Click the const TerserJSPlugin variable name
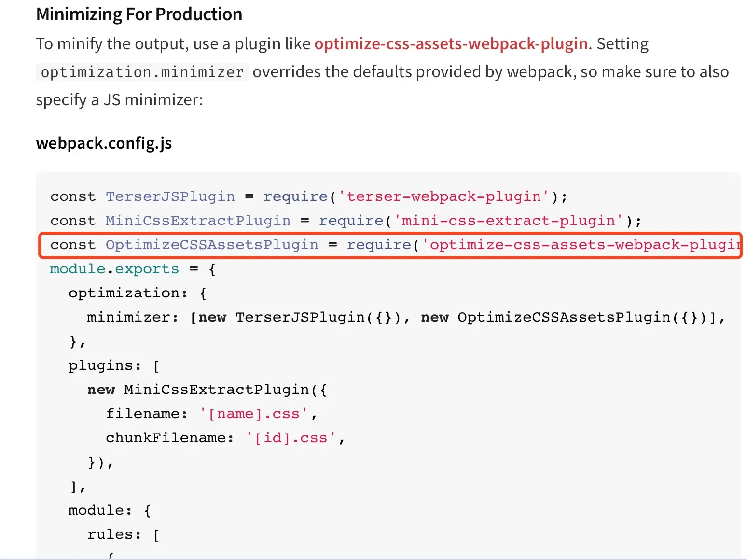 pos(170,196)
